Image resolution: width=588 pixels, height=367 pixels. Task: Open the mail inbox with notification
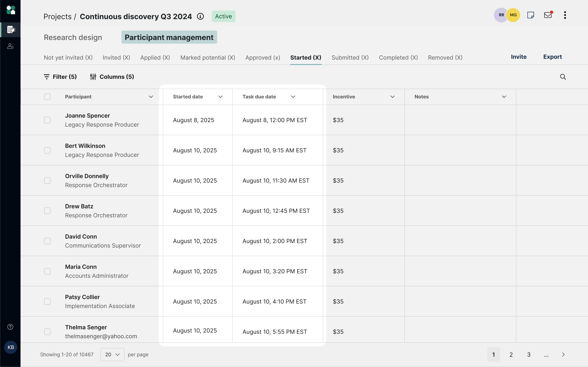tap(548, 15)
